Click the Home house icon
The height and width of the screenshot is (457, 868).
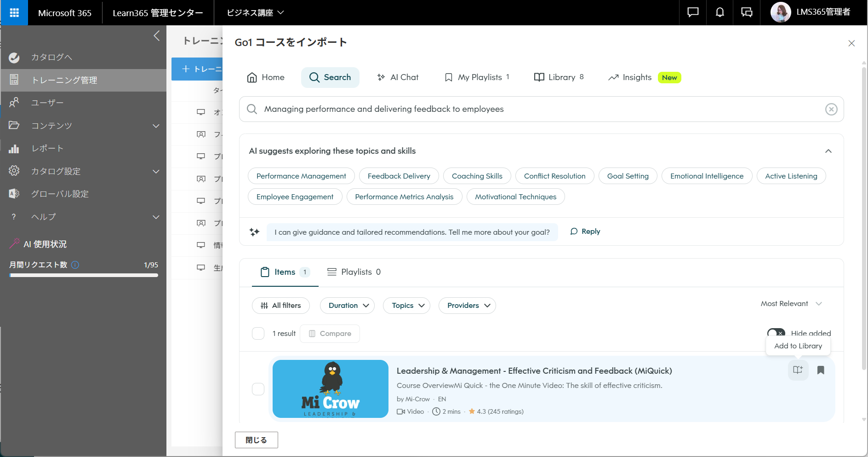pos(252,77)
